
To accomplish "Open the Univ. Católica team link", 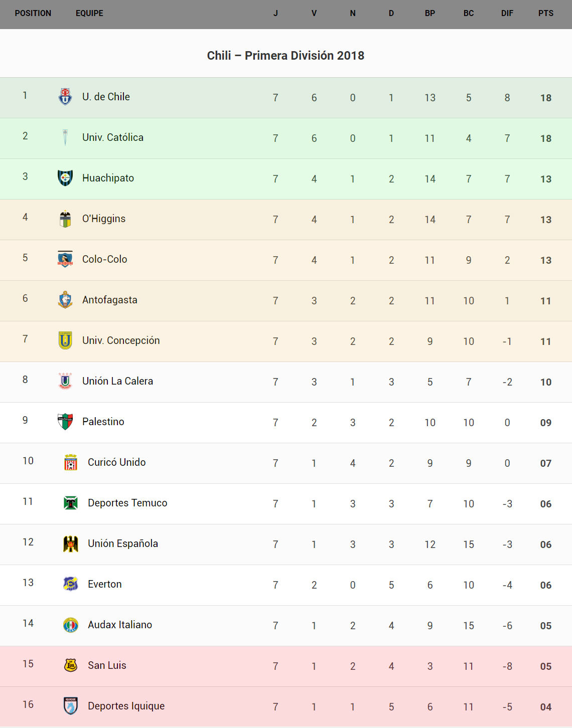I will [113, 137].
